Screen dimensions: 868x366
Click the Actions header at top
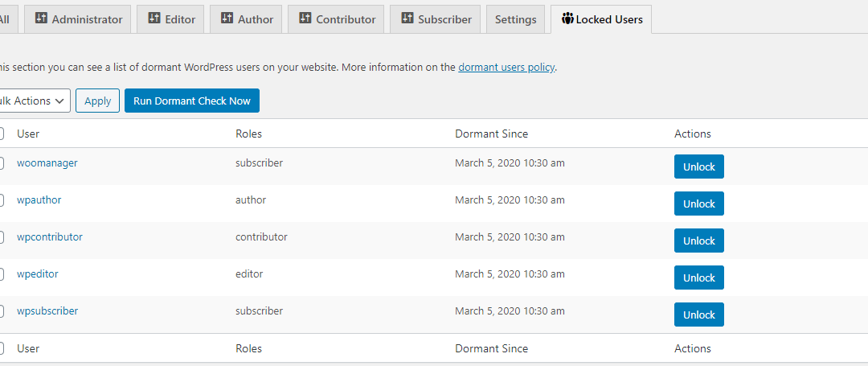(693, 134)
